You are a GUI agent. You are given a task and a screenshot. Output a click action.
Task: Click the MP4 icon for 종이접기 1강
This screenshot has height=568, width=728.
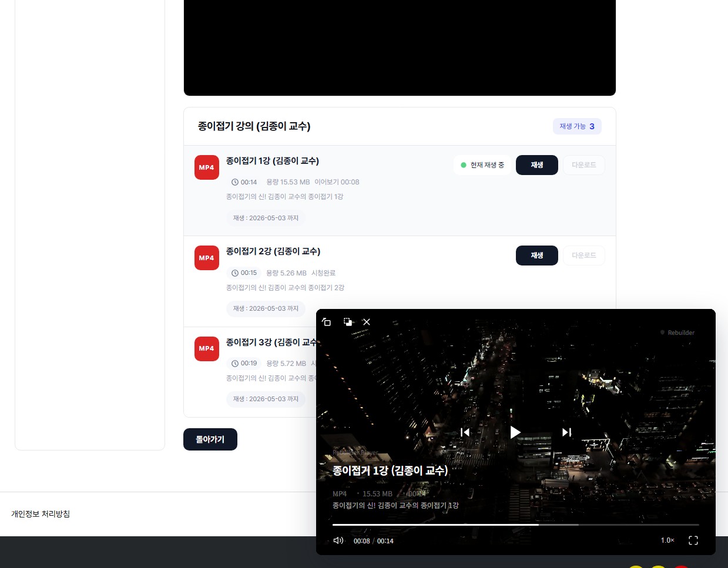pos(207,167)
